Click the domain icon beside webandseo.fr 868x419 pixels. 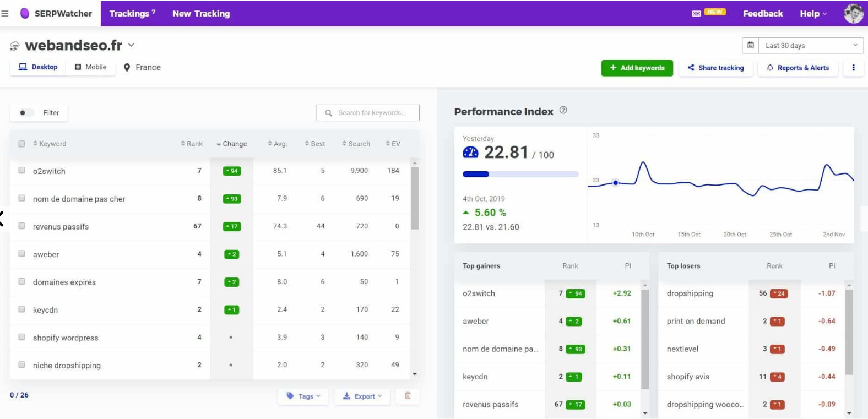tap(14, 46)
